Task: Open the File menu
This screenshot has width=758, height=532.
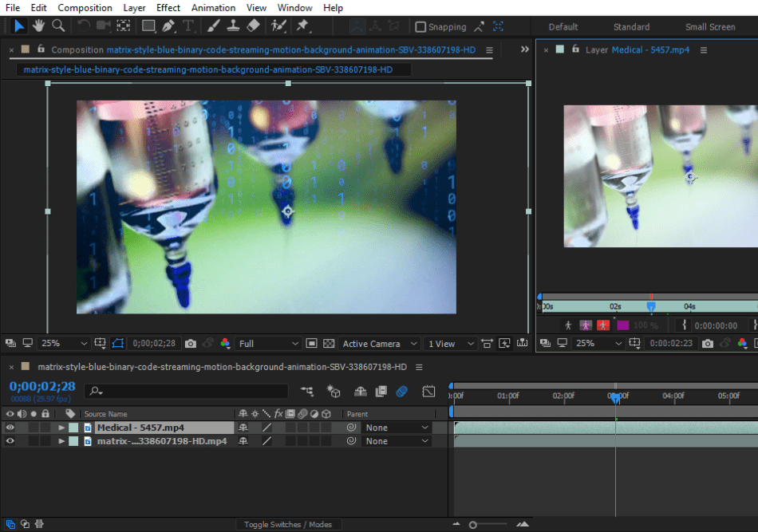Action: click(13, 8)
